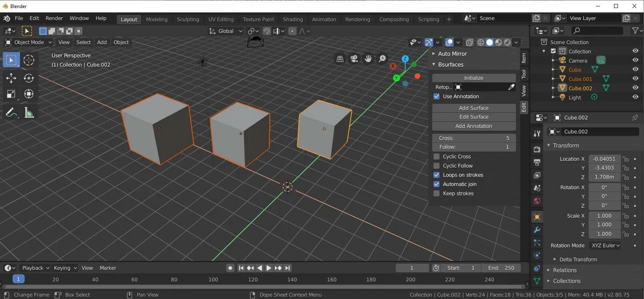Click the Add Surface button

(x=473, y=108)
